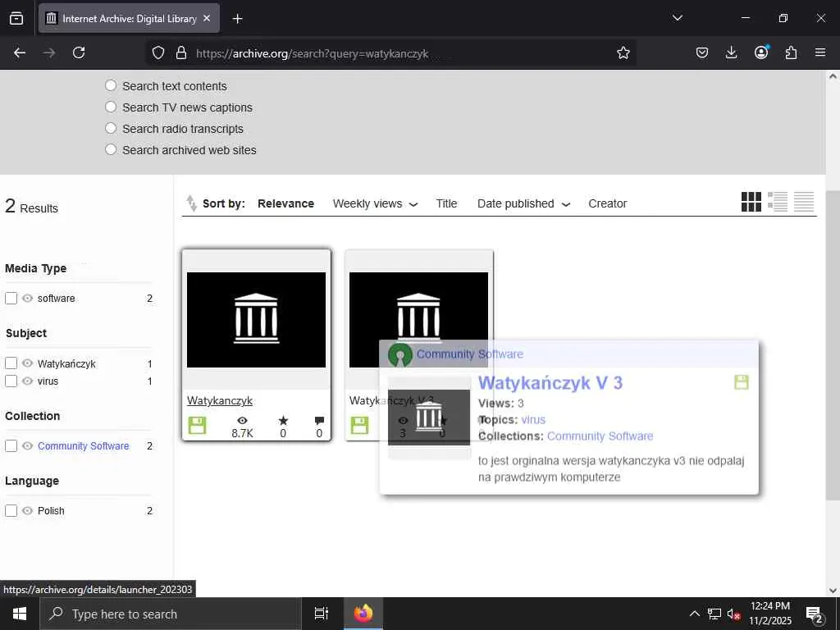Sort results by Relevance
Image resolution: width=840 pixels, height=630 pixels.
click(285, 203)
